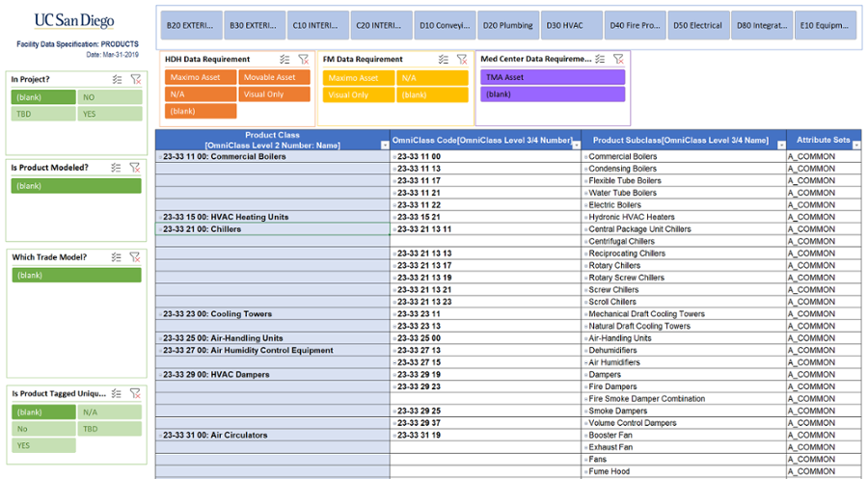Select the E10 Equipm... category tile
The width and height of the screenshot is (868, 479).
[x=826, y=25]
